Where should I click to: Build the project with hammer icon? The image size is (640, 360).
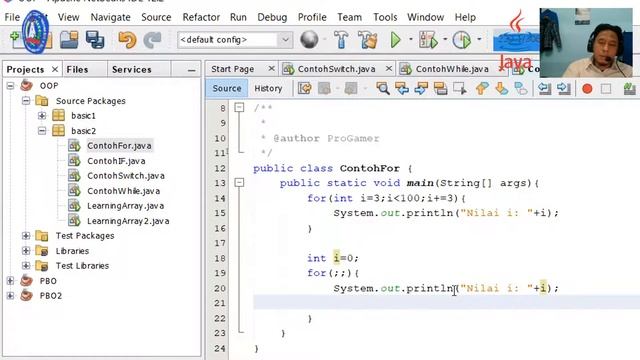pos(341,40)
